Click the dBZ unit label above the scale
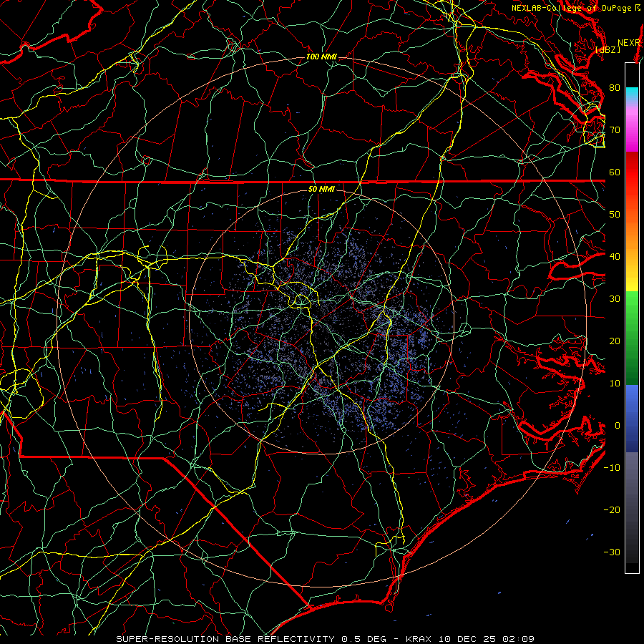644x644 pixels. point(608,49)
